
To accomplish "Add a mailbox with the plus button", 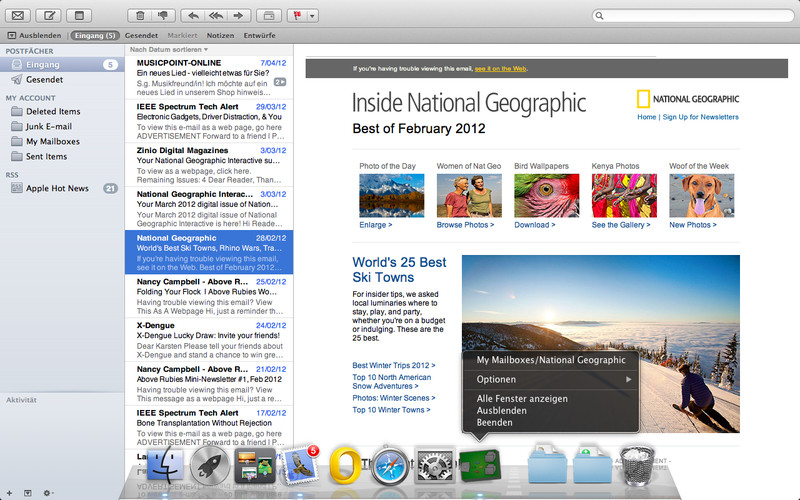I will coord(9,493).
